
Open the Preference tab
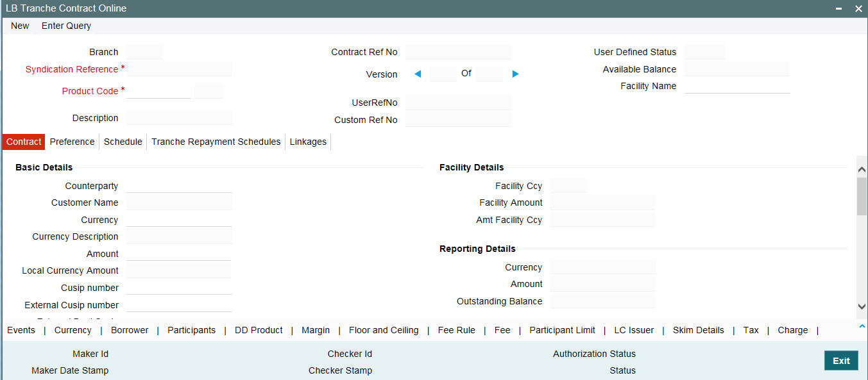pyautogui.click(x=72, y=142)
